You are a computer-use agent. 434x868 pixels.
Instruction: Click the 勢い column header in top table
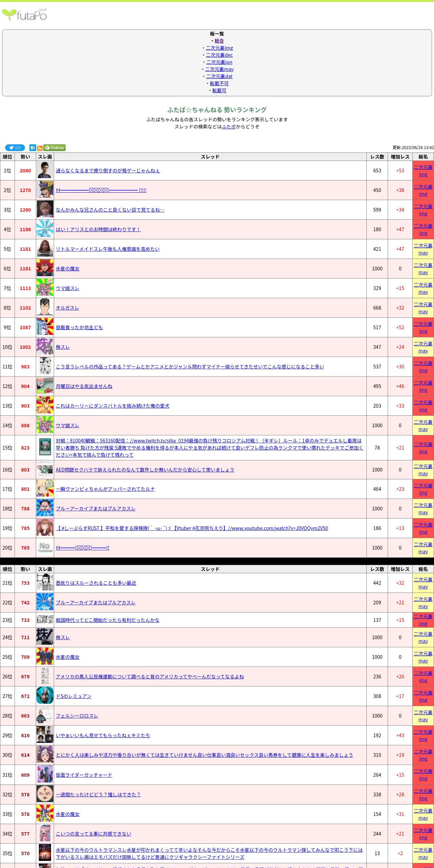click(25, 157)
